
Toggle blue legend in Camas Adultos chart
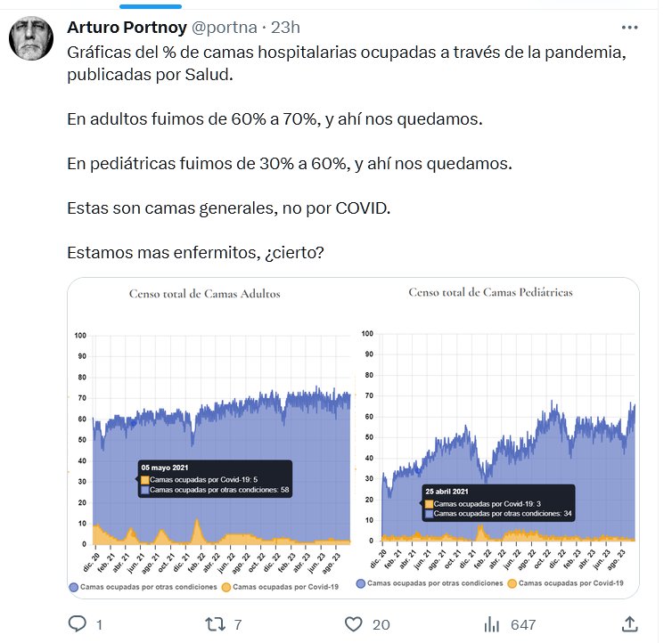74,587
